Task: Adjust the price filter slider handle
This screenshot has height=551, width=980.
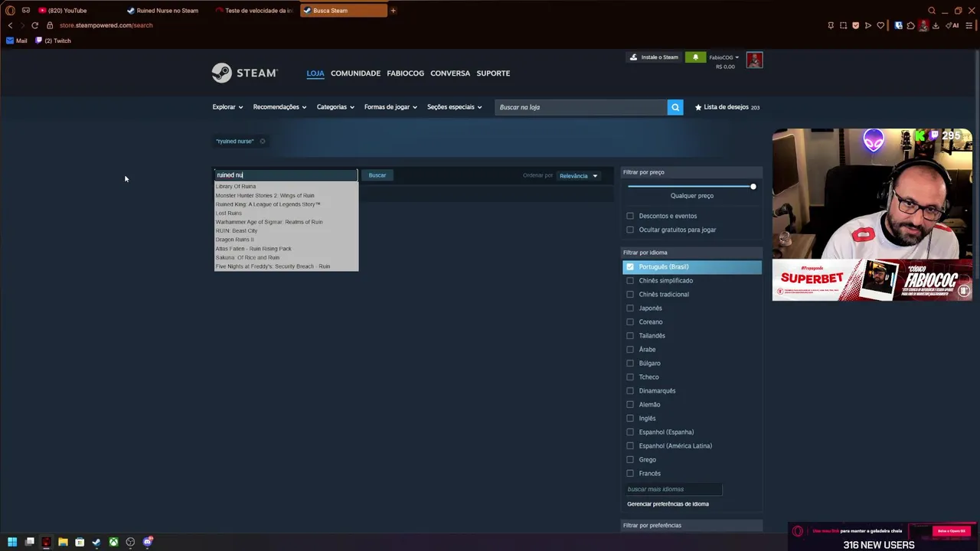Action: 753,186
